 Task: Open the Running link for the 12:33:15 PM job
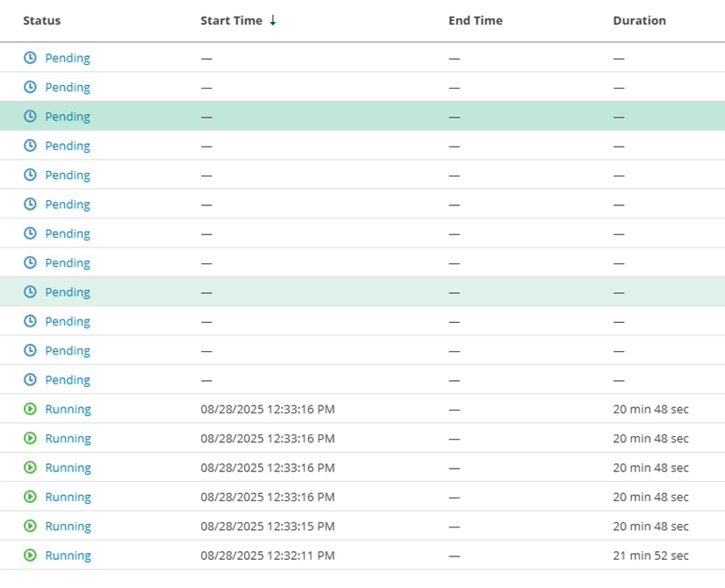coord(68,527)
